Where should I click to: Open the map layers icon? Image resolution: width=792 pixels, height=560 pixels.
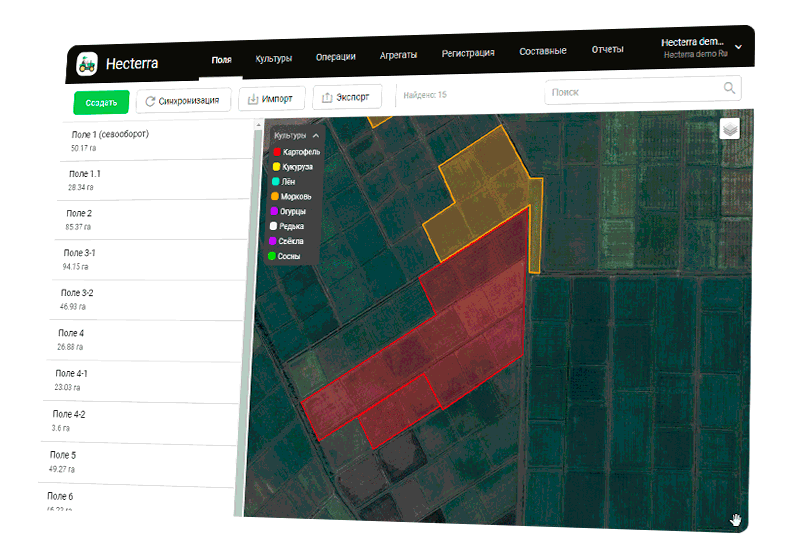click(730, 129)
